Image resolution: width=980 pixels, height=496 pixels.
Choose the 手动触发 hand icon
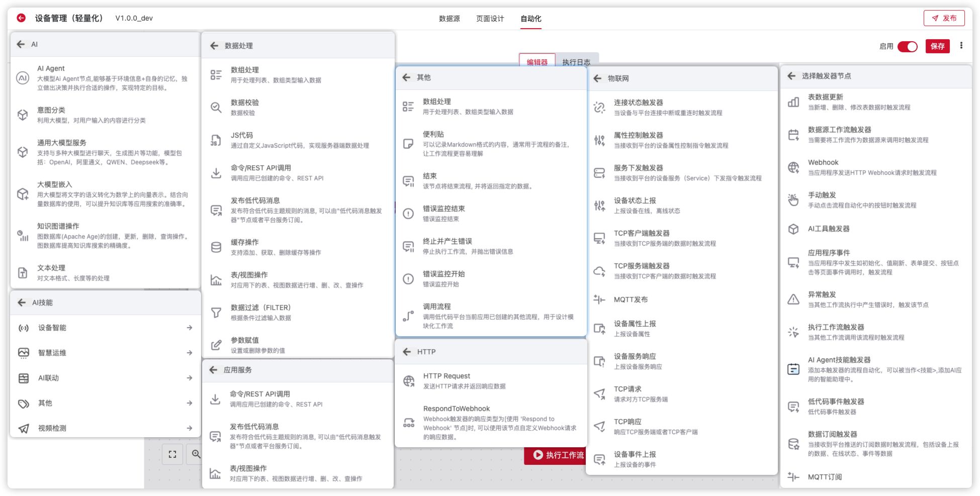[793, 200]
